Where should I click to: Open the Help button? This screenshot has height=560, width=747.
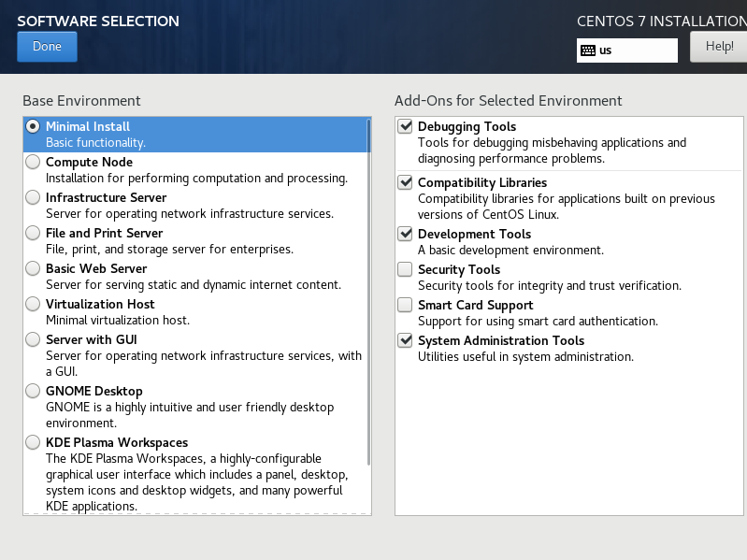pos(718,47)
